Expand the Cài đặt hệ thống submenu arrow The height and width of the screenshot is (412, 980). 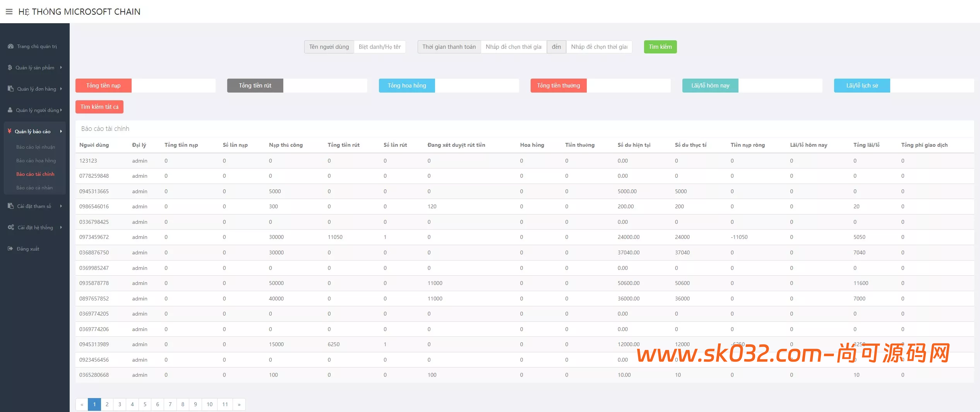(x=61, y=228)
